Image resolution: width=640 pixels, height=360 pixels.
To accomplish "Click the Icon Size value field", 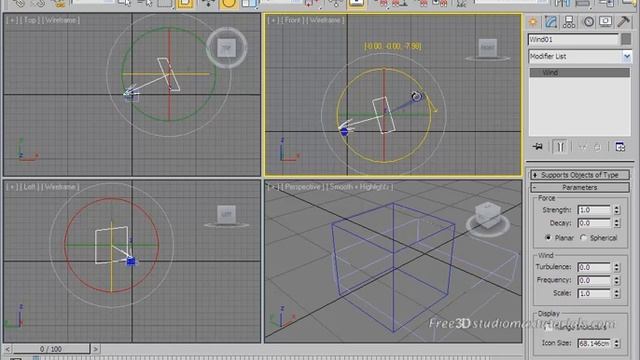I will [594, 343].
